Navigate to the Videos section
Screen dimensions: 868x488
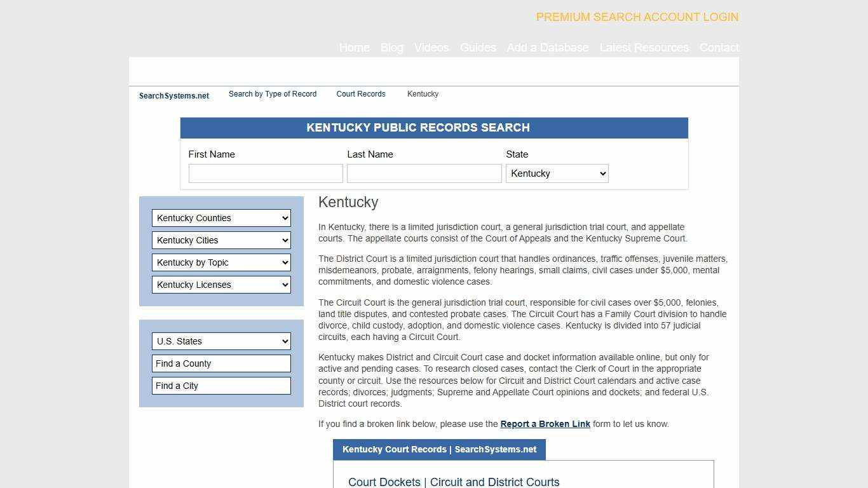point(431,48)
